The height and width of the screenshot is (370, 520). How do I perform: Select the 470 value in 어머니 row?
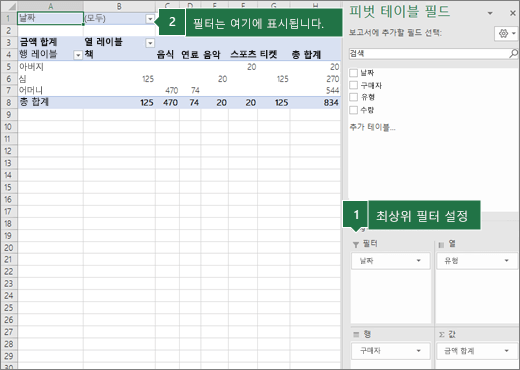[x=167, y=90]
